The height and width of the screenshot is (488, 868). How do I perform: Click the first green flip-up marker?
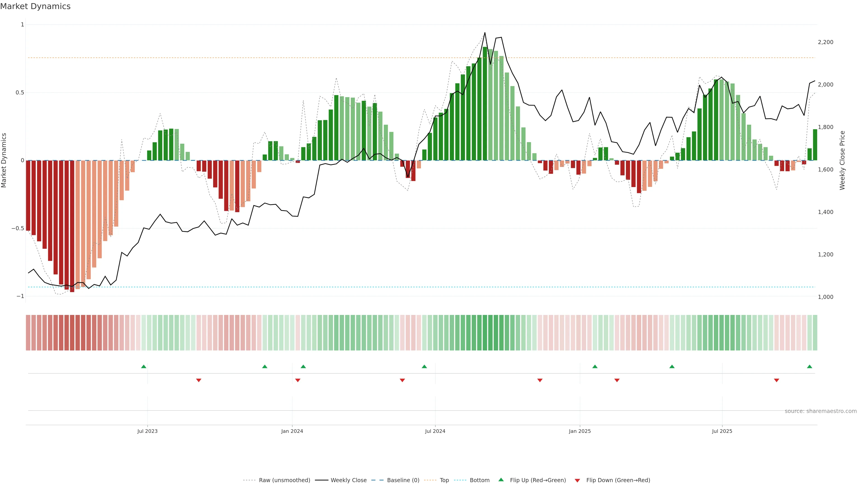tap(144, 366)
